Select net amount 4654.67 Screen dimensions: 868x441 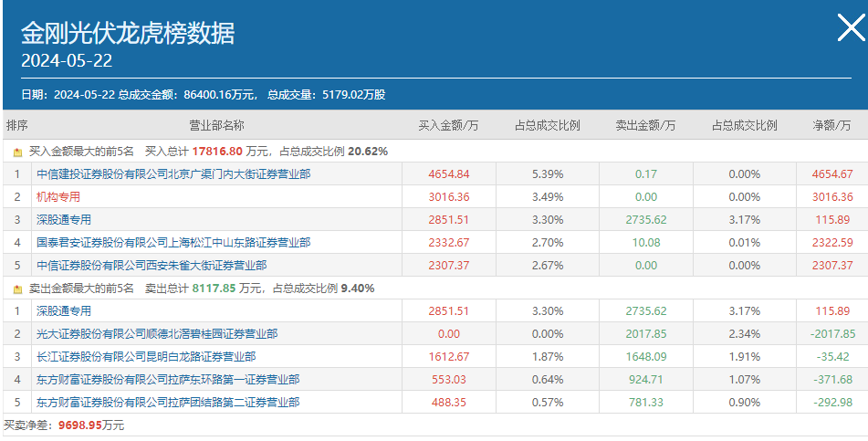click(832, 174)
